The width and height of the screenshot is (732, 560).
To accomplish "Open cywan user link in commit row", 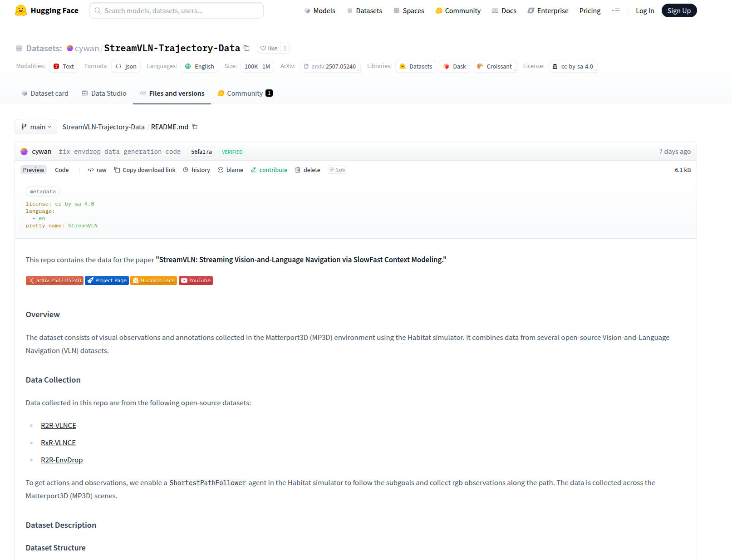I will [x=42, y=152].
